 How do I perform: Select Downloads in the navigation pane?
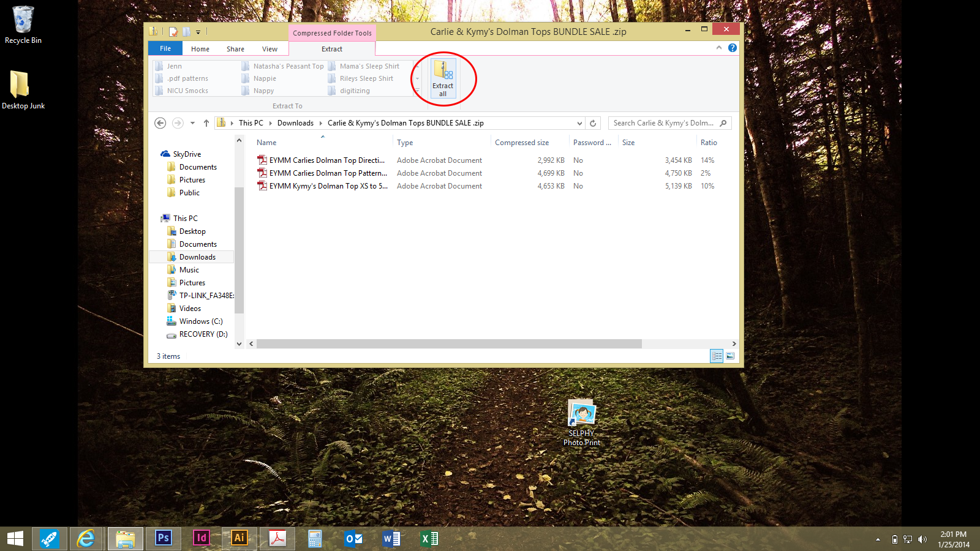pos(197,257)
